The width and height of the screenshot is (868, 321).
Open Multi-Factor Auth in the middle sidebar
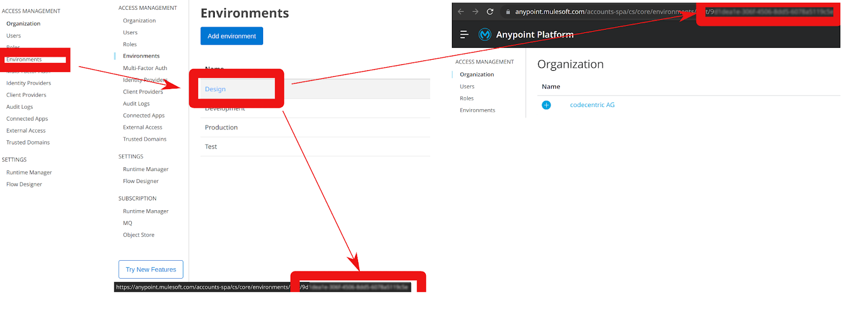pyautogui.click(x=145, y=68)
